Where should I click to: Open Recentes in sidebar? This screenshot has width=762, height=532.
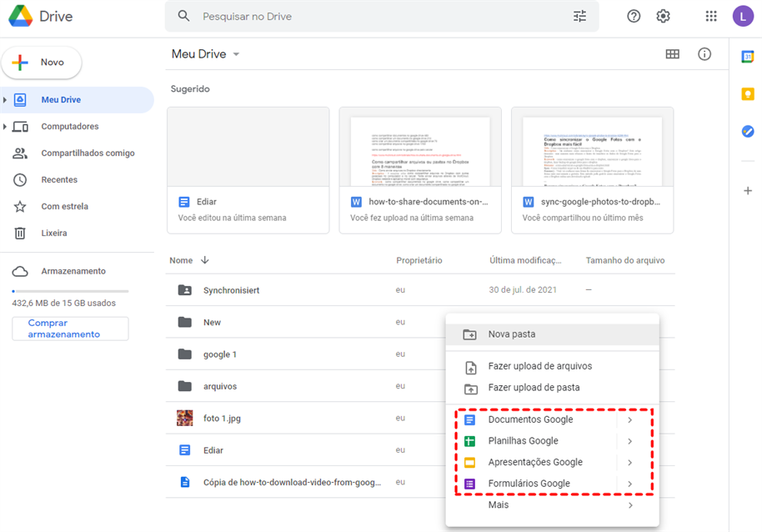tap(77, 180)
